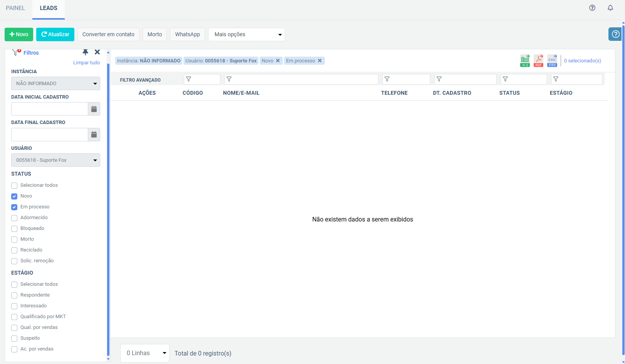Click the funnel in Nome/E-mail filter box
The width and height of the screenshot is (625, 364).
pyautogui.click(x=229, y=79)
